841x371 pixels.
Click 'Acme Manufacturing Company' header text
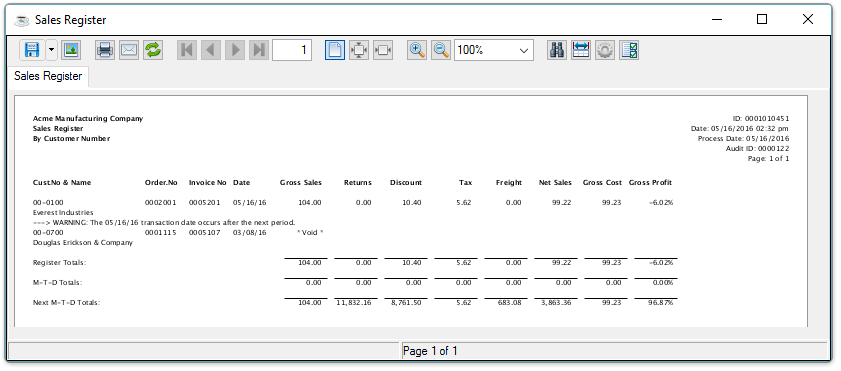click(88, 118)
